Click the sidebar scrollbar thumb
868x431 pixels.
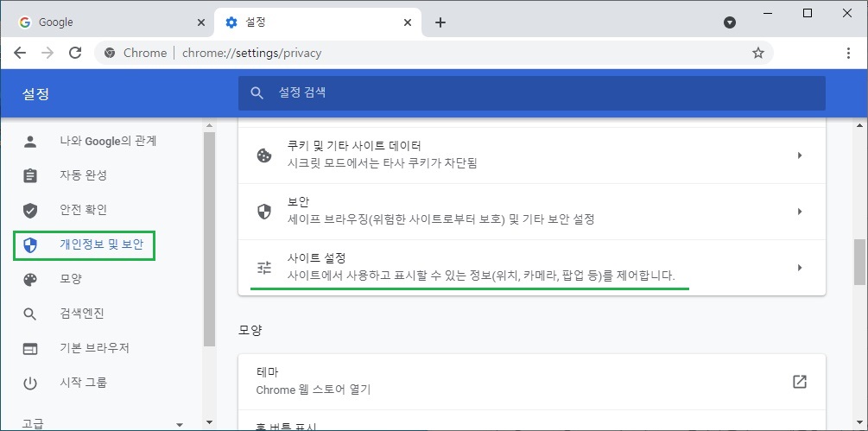209,239
